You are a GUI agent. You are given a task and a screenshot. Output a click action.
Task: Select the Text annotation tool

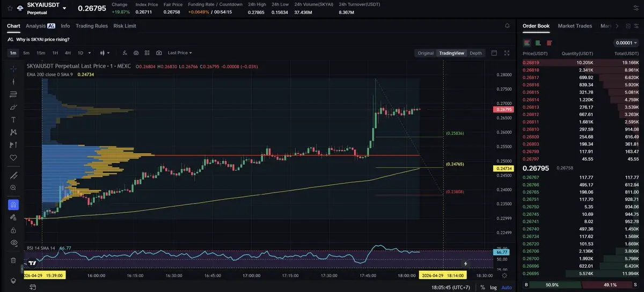click(13, 120)
